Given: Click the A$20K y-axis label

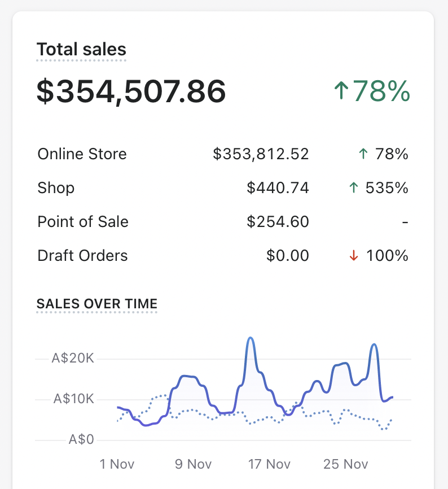Looking at the screenshot, I should [73, 358].
